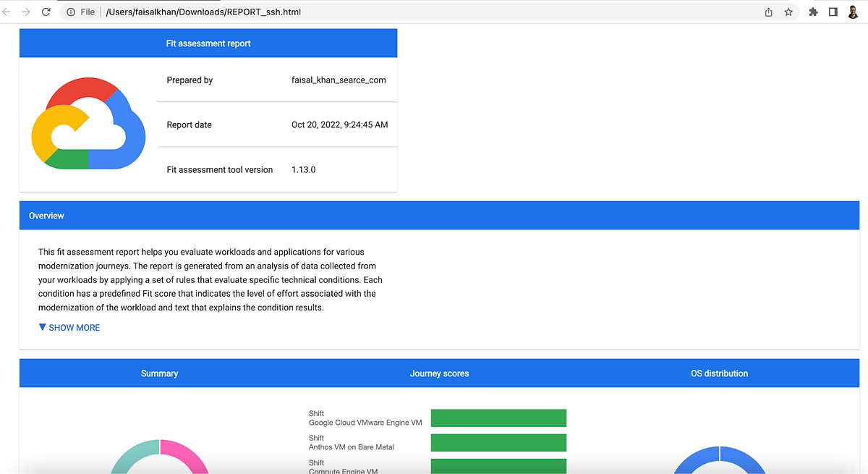Click the browser reload icon
This screenshot has width=868, height=474.
pyautogui.click(x=46, y=12)
